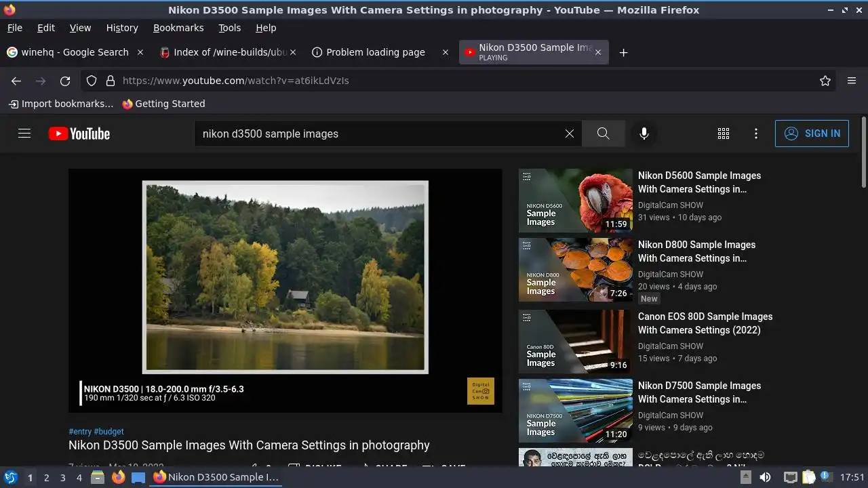Open the tracking protection shield icon
Viewport: 868px width, 488px height.
pos(92,81)
